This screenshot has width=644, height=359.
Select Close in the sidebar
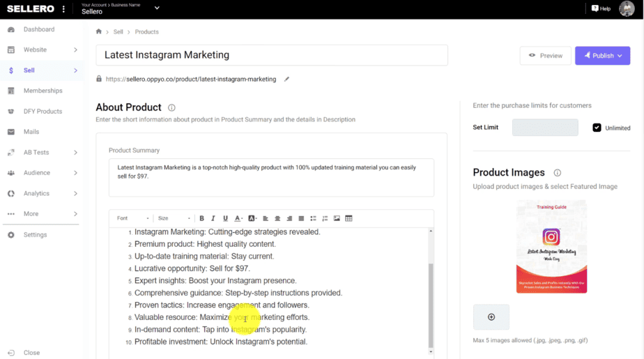[31, 353]
